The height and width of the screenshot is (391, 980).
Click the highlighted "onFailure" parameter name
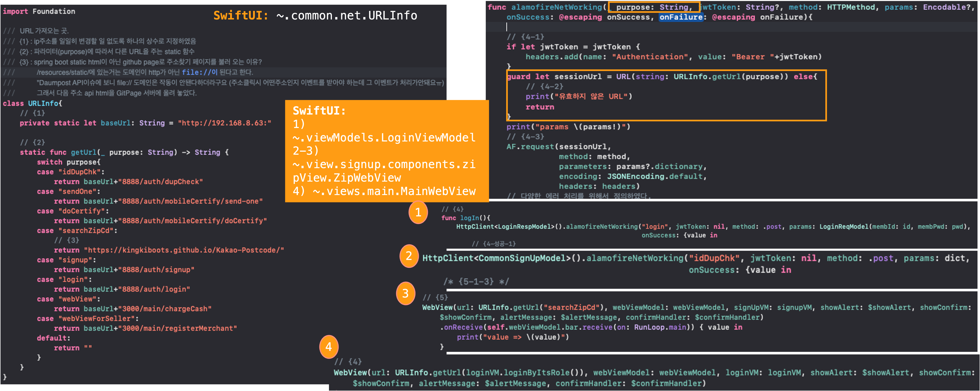(x=681, y=17)
